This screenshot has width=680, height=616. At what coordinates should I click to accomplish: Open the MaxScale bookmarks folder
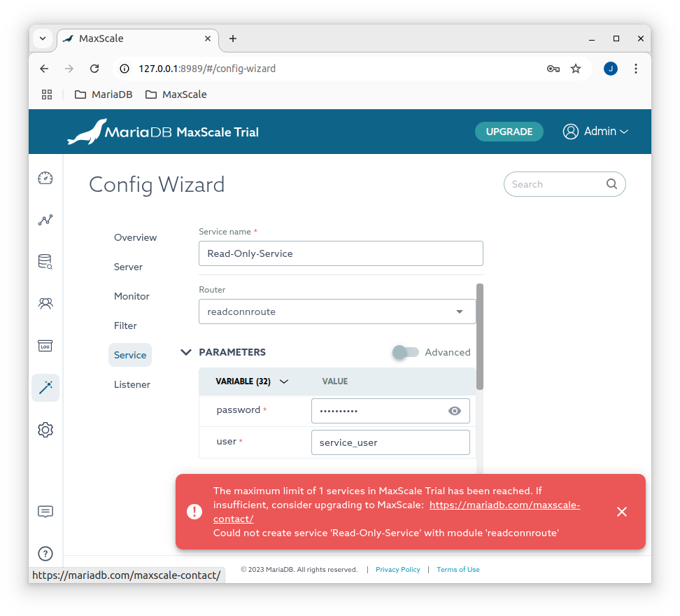176,94
